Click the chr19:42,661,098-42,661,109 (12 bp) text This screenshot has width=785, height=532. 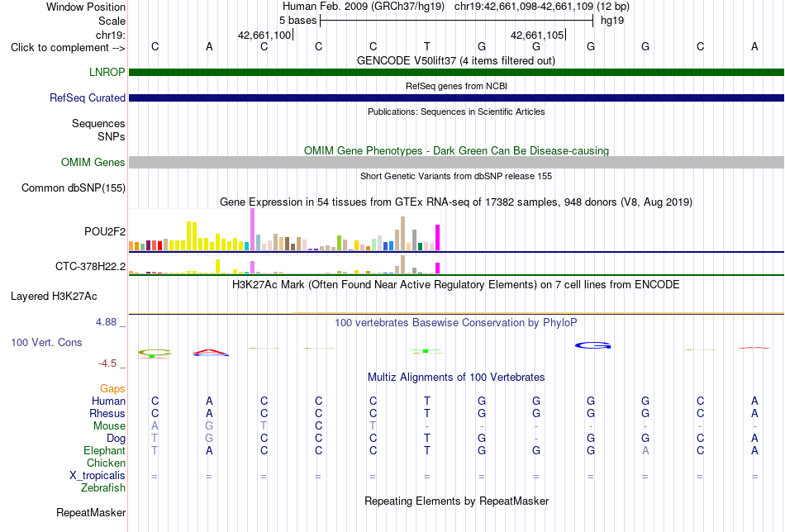coord(542,7)
